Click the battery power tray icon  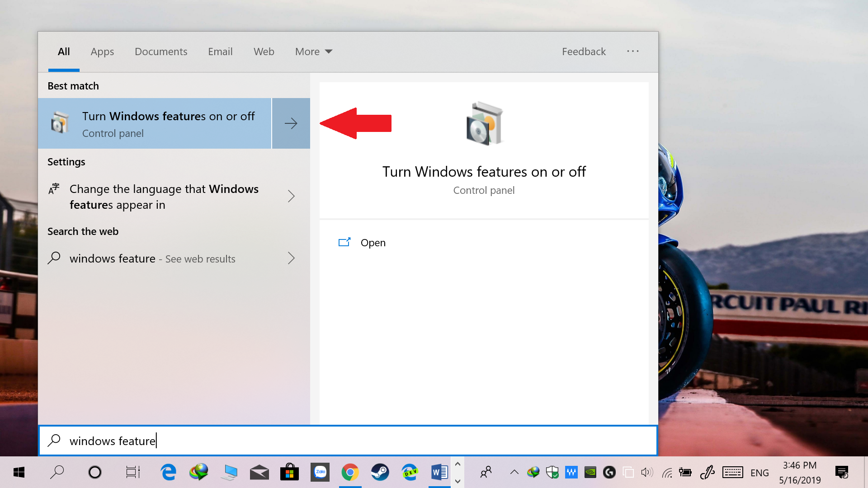coord(685,473)
